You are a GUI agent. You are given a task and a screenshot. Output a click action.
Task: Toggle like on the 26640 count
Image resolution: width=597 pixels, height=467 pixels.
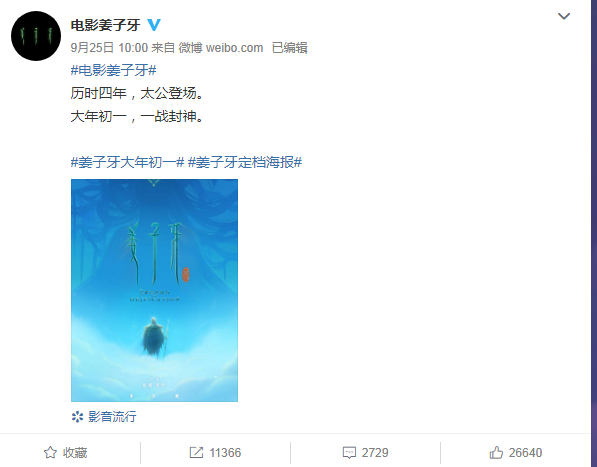coord(525,453)
